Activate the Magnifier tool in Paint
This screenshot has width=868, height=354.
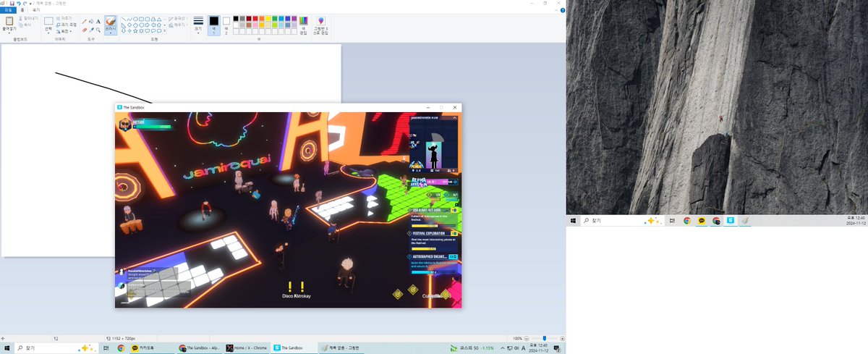[98, 30]
